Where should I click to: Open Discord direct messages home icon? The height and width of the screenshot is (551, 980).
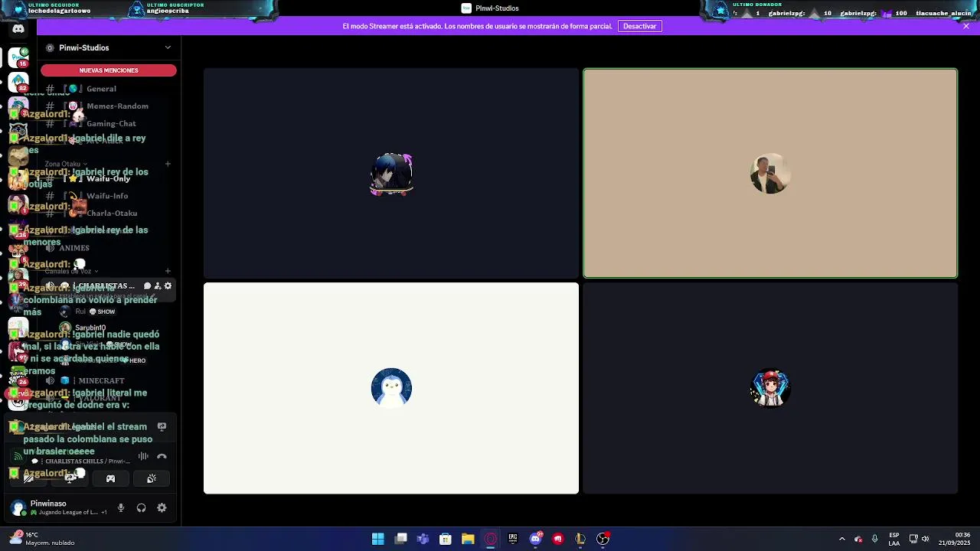click(x=18, y=29)
